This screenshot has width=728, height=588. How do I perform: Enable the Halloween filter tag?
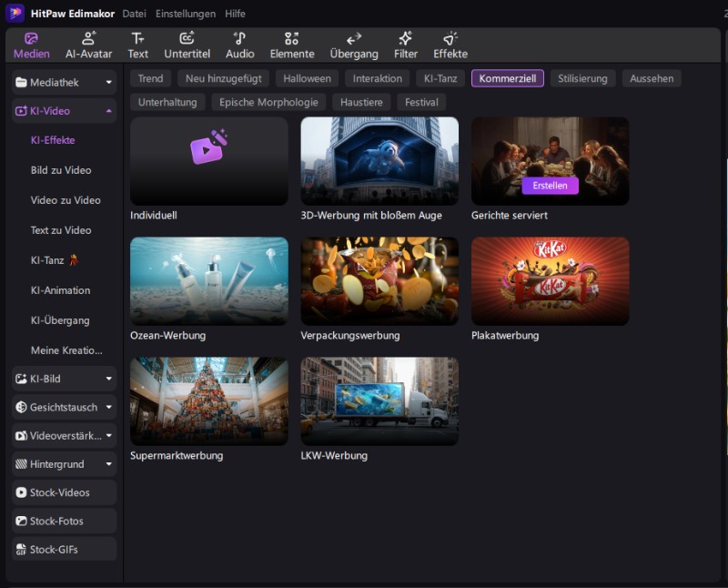tap(307, 78)
